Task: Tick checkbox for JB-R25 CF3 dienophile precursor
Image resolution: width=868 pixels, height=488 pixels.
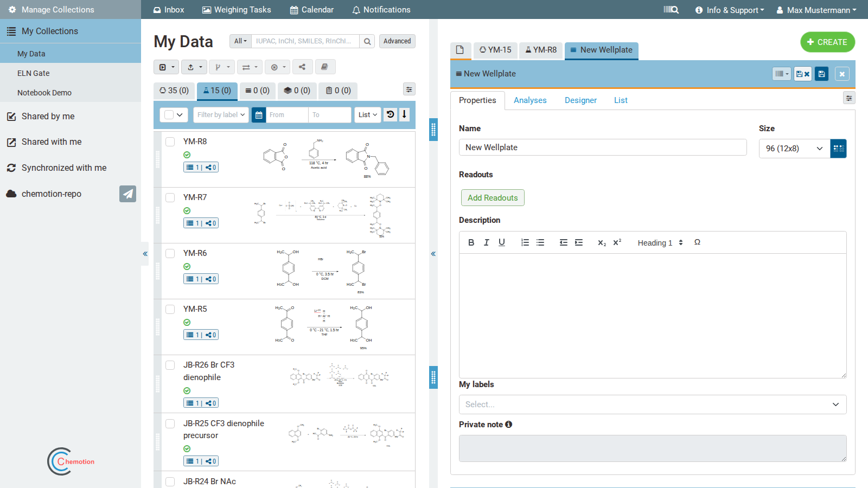Action: pyautogui.click(x=170, y=423)
